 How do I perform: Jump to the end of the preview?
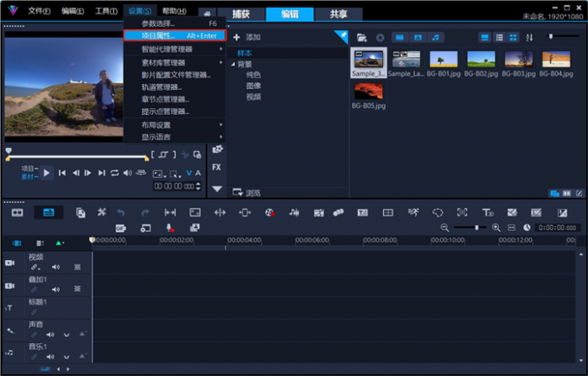[x=101, y=173]
